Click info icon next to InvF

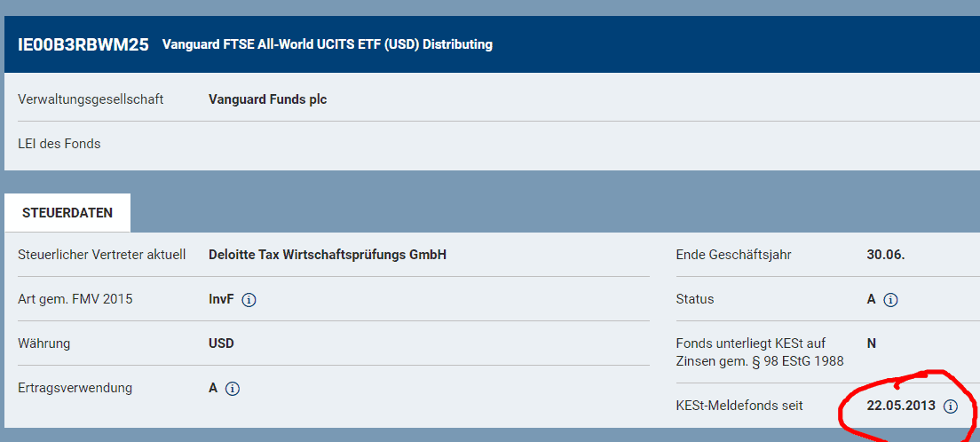tap(249, 300)
